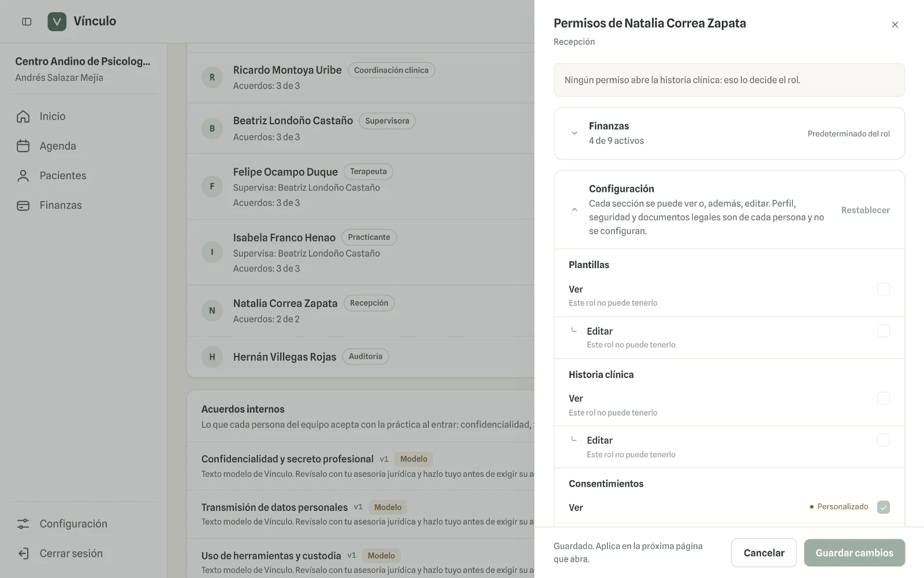This screenshot has height=578, width=924.
Task: Toggle the sidebar panel icon
Action: (27, 21)
